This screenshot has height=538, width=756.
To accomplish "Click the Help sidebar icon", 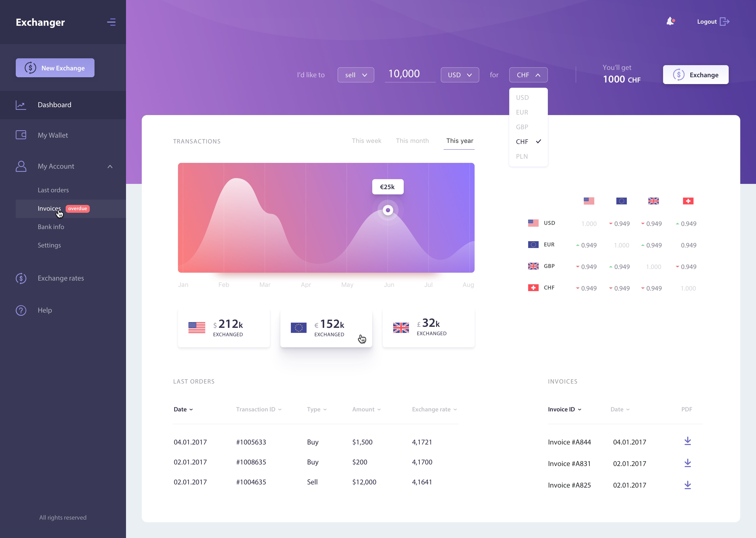I will click(x=21, y=310).
